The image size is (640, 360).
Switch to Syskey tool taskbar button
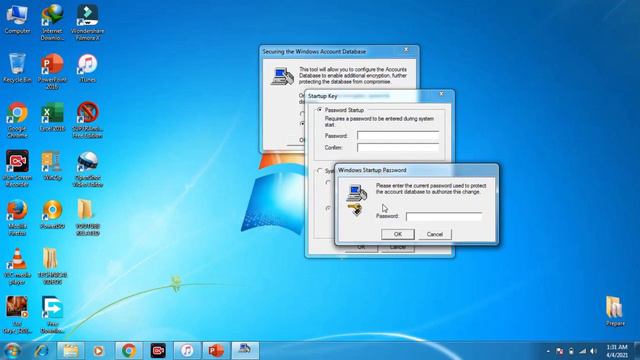[x=245, y=351]
